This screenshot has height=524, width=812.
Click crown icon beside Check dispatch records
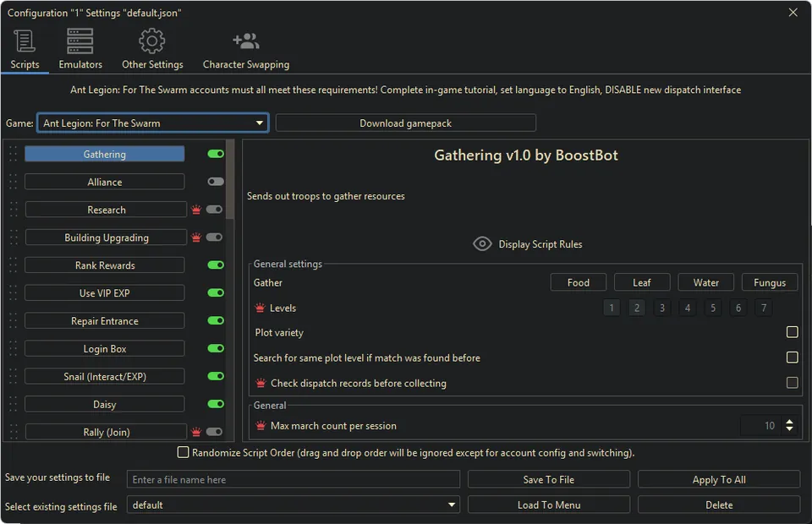(x=261, y=383)
